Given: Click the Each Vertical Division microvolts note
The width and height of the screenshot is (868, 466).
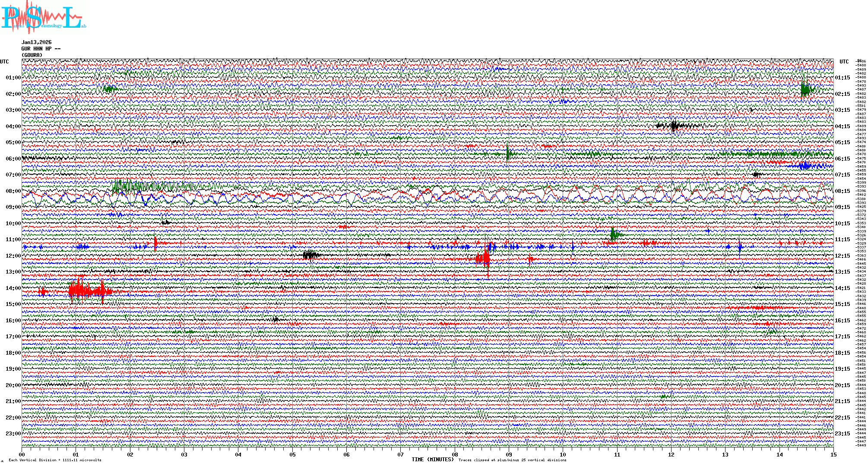Looking at the screenshot, I should [x=55, y=460].
